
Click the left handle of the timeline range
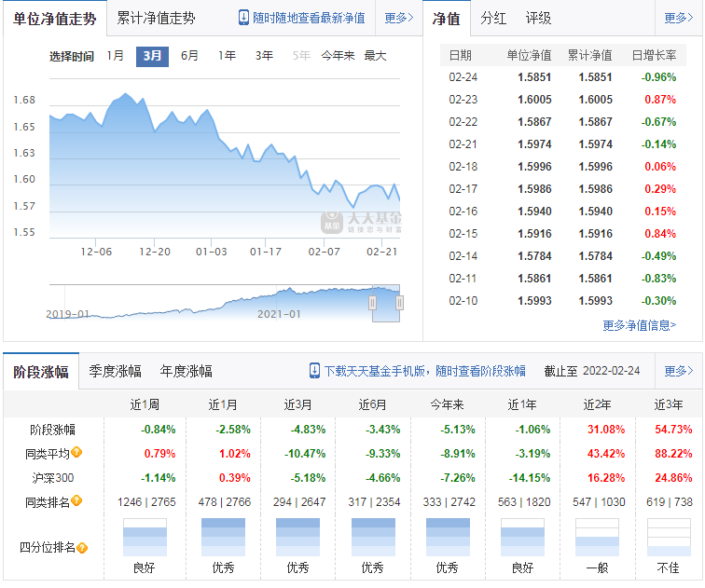pos(372,303)
